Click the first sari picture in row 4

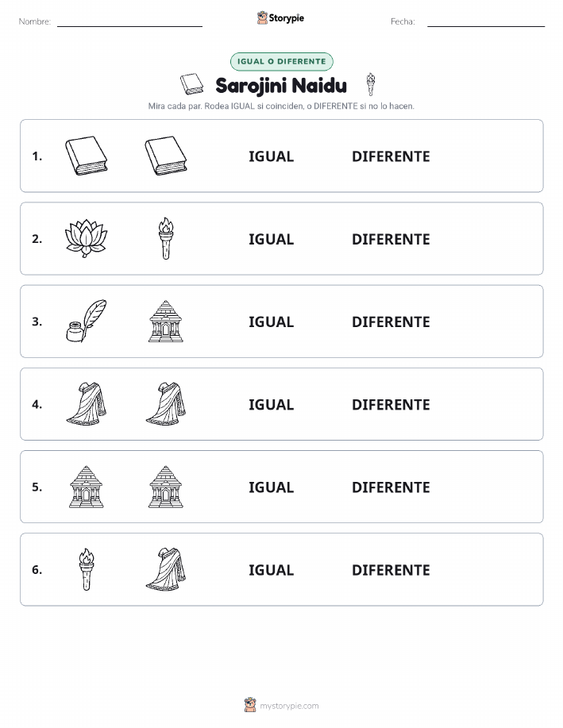(86, 404)
